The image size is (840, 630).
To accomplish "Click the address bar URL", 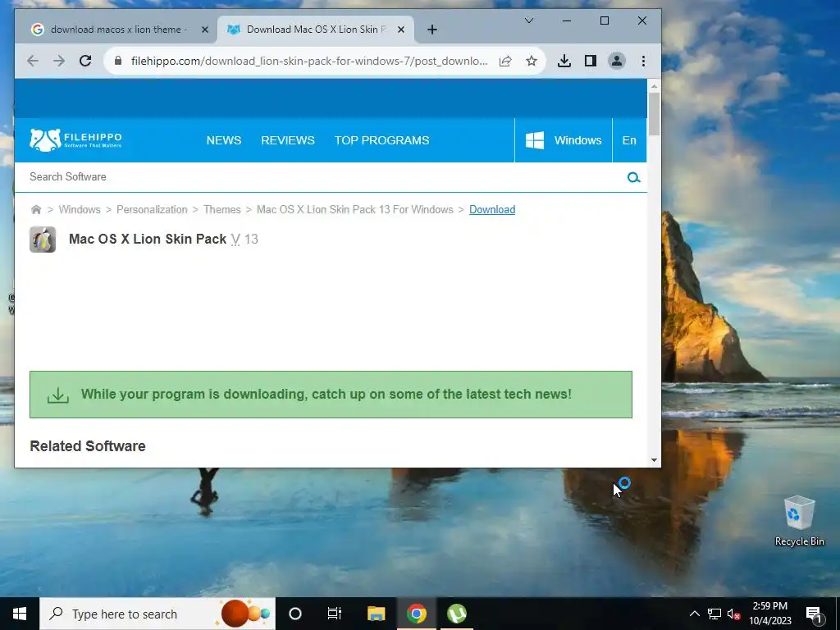I will 309,61.
